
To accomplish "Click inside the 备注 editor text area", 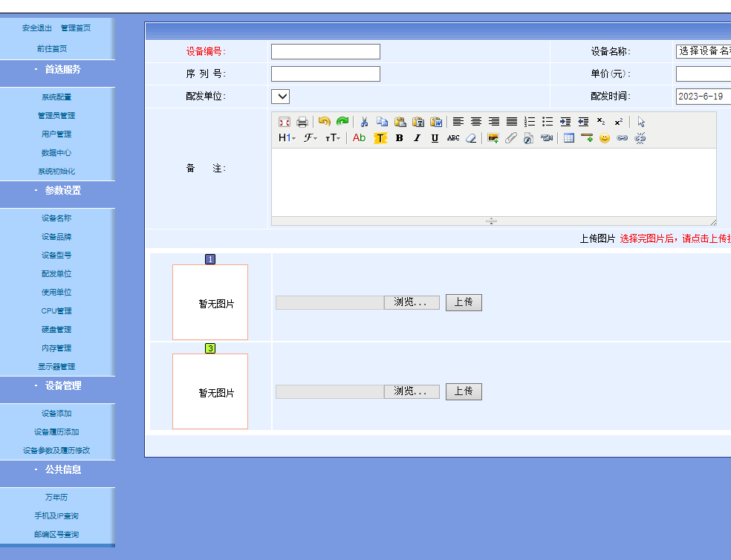I will pyautogui.click(x=494, y=182).
